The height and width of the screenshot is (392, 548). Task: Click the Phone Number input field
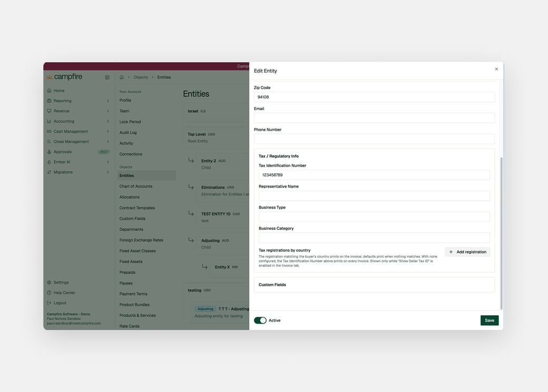click(374, 139)
